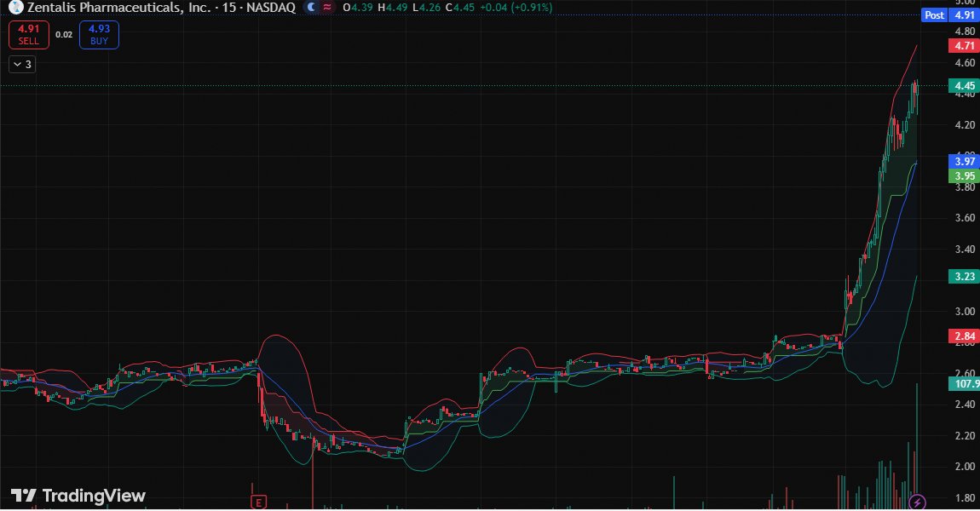Screen dimensions: 980x511
Task: Click the pink wavy data status icon
Action: click(327, 8)
